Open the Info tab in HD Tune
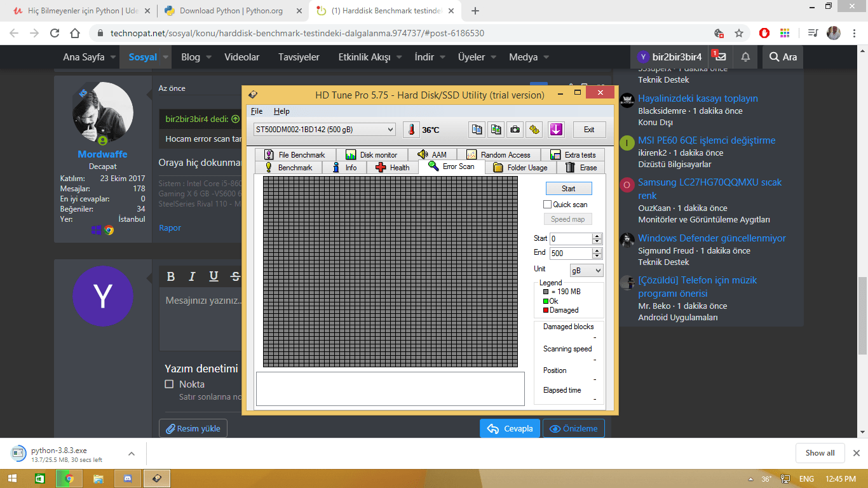The width and height of the screenshot is (868, 488). coord(345,167)
